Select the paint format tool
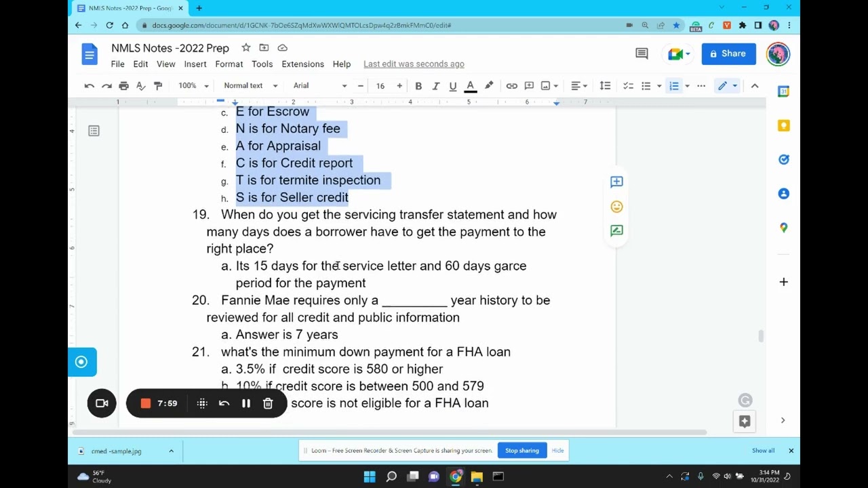The width and height of the screenshot is (868, 488). click(x=158, y=86)
